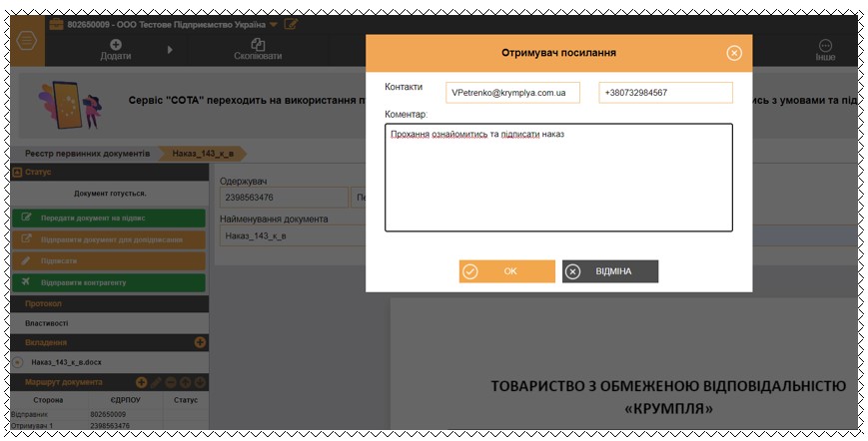Viewport: 868px width, 441px height.
Task: Select the Наказ_143_к_в breadcrumb tab
Action: point(203,154)
